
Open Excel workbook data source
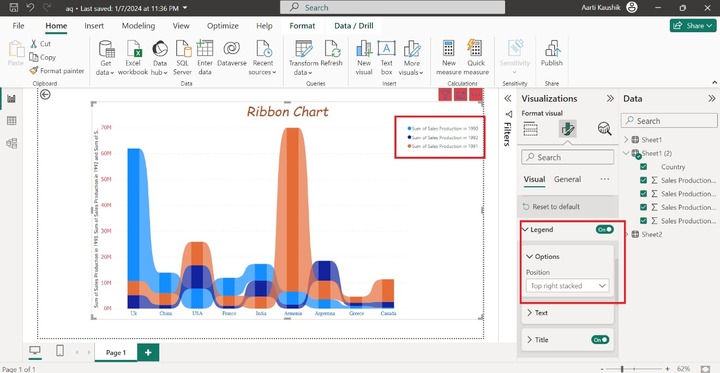133,57
